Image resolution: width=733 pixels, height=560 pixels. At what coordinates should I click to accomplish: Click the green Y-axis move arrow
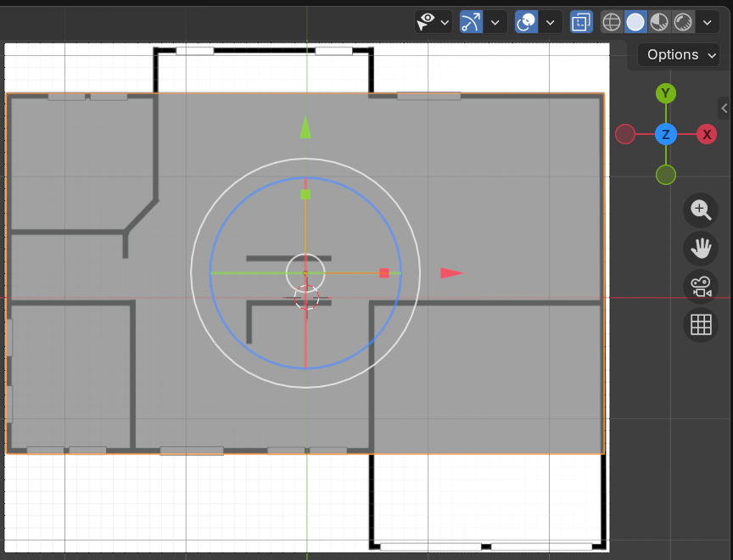click(305, 126)
